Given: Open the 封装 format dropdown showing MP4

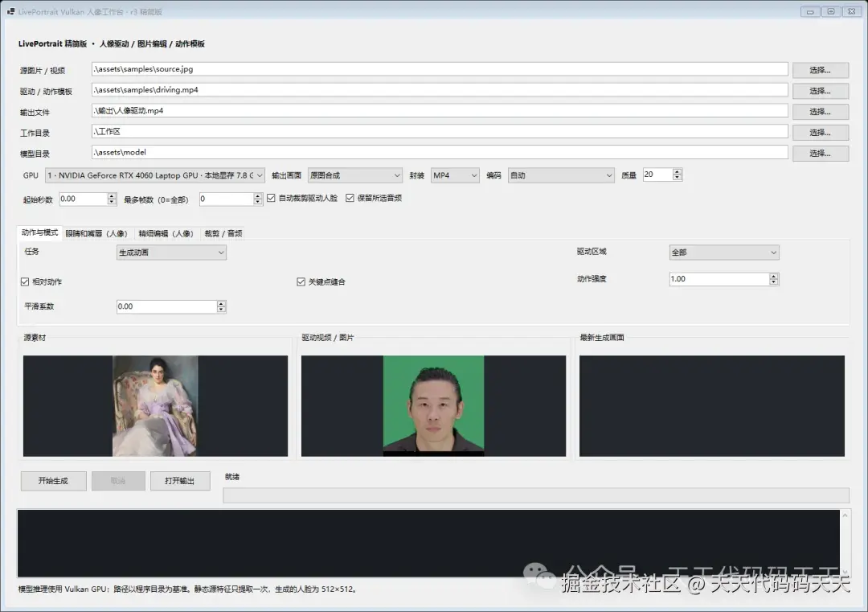Looking at the screenshot, I should click(455, 175).
